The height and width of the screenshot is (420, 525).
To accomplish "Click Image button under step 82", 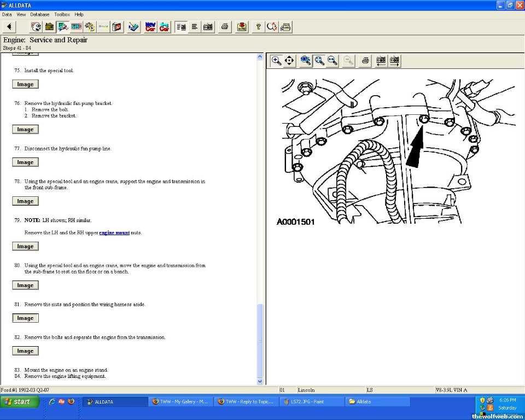I will [25, 351].
